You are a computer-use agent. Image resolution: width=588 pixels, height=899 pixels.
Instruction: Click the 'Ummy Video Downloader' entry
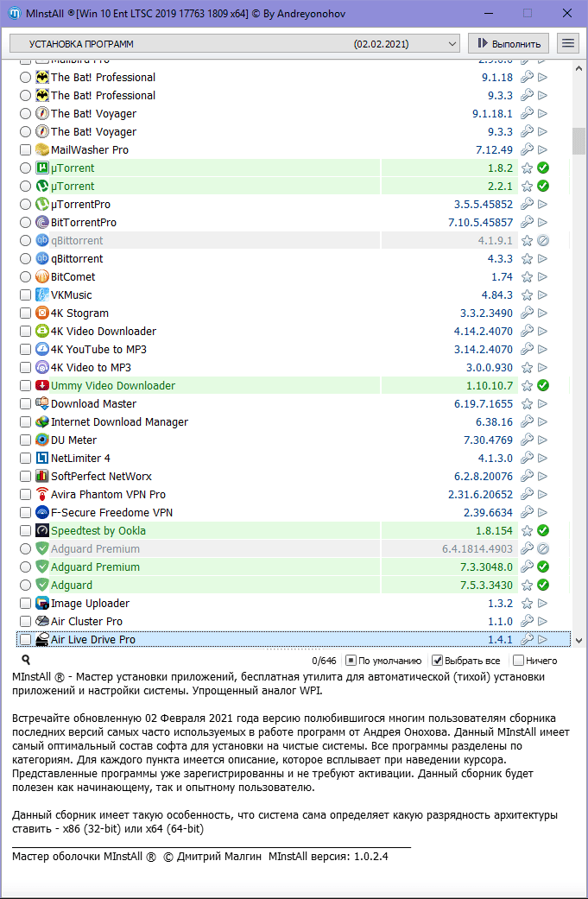[x=113, y=386]
